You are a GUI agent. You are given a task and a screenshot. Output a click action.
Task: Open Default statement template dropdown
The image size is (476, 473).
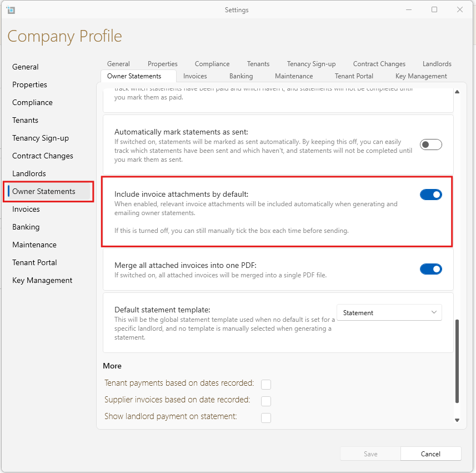[x=389, y=312]
